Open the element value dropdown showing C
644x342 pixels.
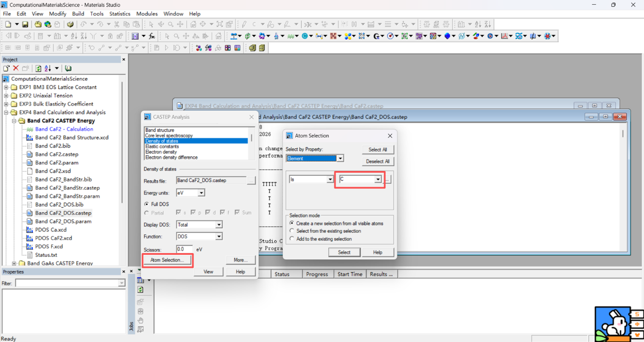378,180
